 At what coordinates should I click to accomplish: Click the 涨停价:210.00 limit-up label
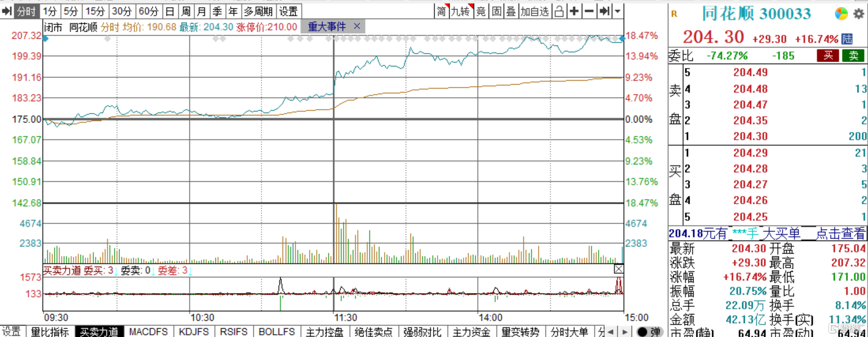[x=267, y=27]
